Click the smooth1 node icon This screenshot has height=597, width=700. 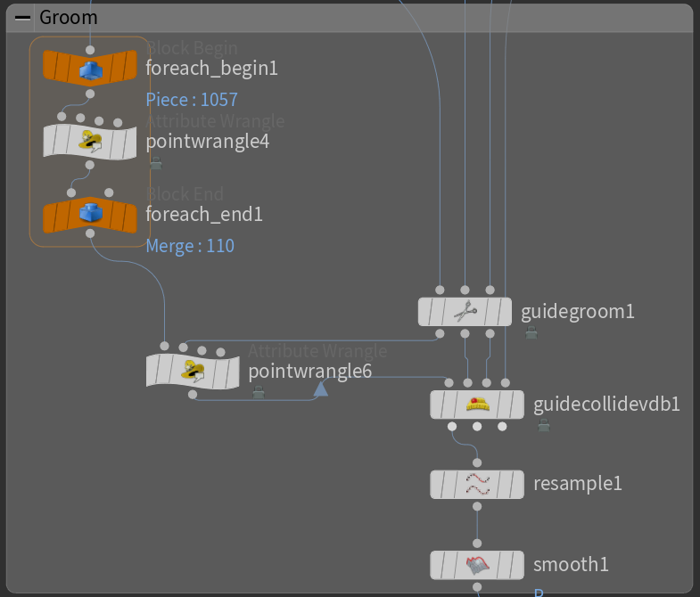[x=477, y=565]
